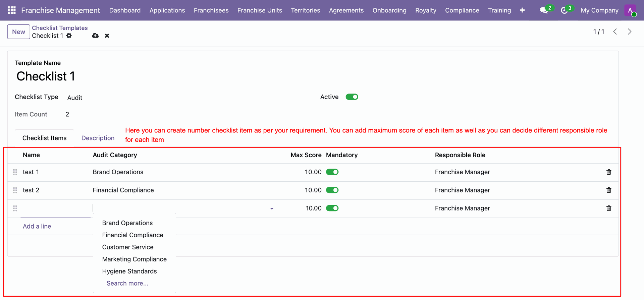The height and width of the screenshot is (300, 644).
Task: Click the test 1 name cell
Action: click(31, 172)
